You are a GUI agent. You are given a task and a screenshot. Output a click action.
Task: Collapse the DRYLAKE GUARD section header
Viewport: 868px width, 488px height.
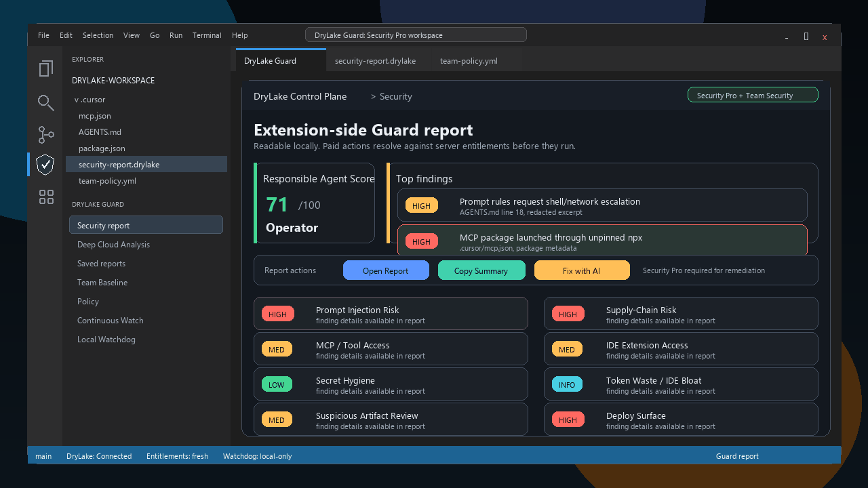(x=98, y=204)
